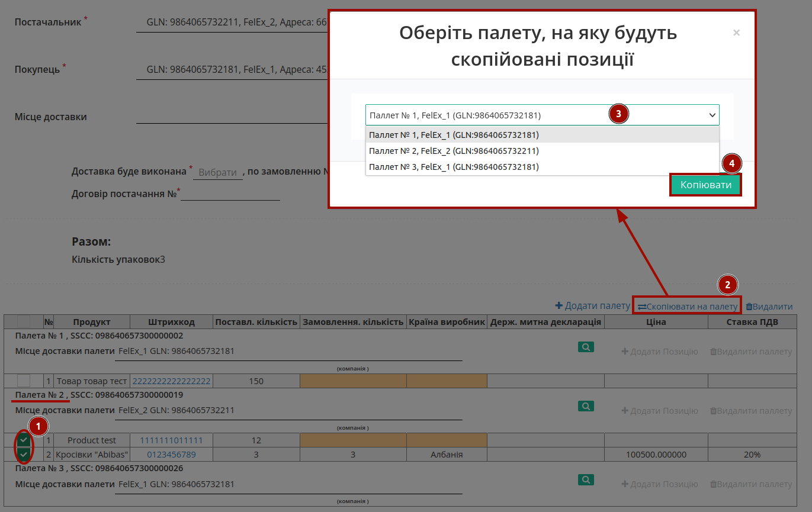Screen dimensions: 812x512
Task: Click the trash icon next to Видалити
Action: pyautogui.click(x=749, y=307)
